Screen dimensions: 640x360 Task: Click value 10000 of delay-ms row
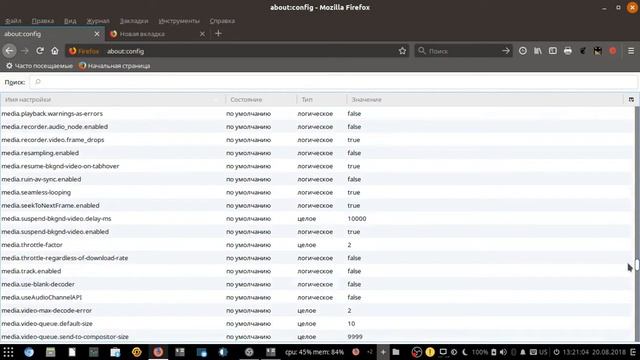coord(357,218)
